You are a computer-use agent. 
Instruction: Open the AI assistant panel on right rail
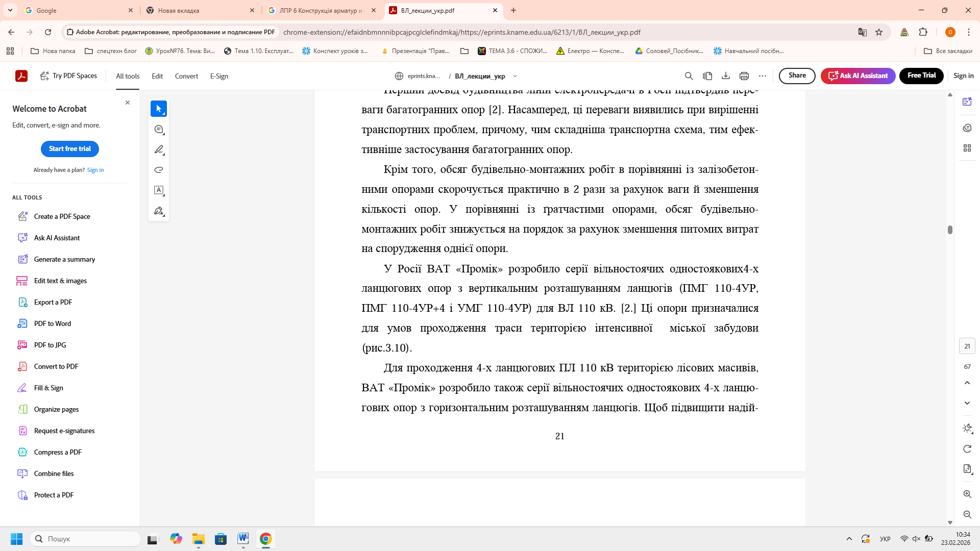(x=967, y=102)
